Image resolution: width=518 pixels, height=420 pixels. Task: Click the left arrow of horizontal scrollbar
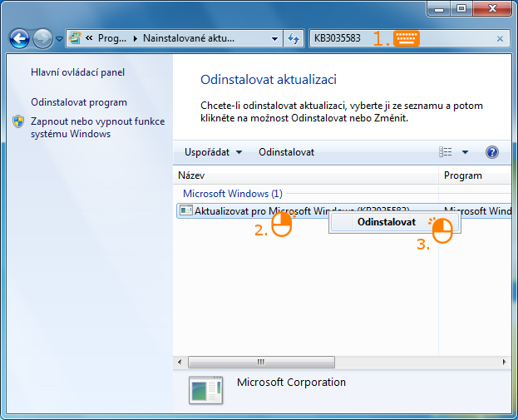[x=180, y=362]
